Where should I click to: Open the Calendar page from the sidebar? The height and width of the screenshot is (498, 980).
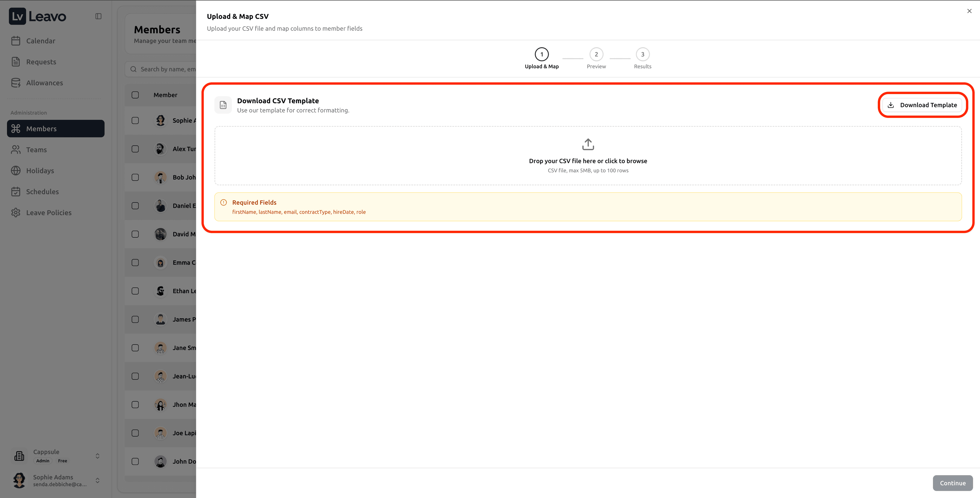point(40,41)
